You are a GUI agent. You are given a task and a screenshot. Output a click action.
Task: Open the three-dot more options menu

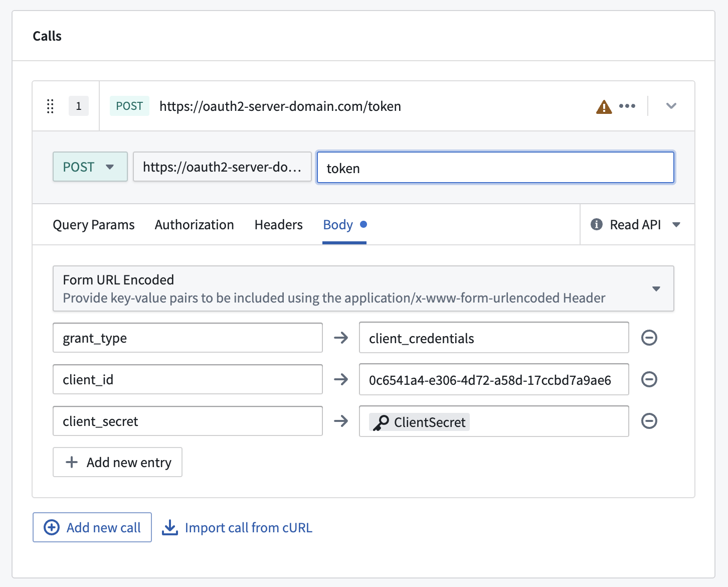(627, 106)
